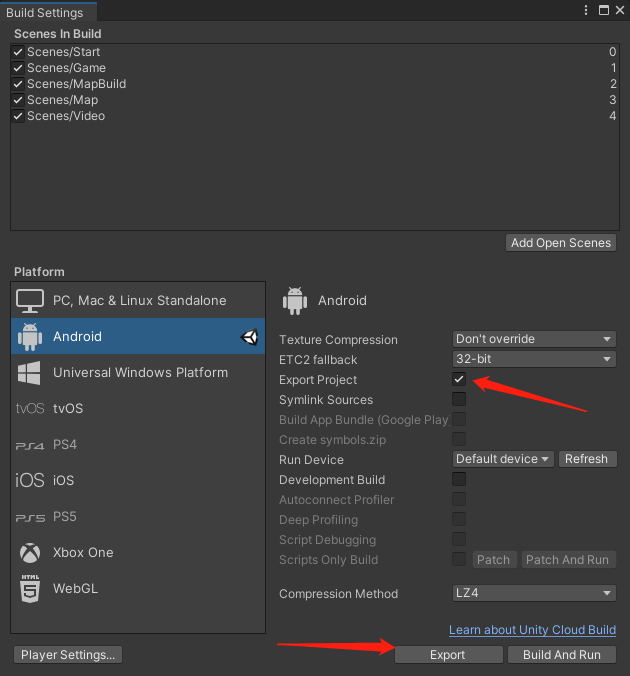The width and height of the screenshot is (630, 676).
Task: Click the Refresh run device button
Action: click(587, 459)
